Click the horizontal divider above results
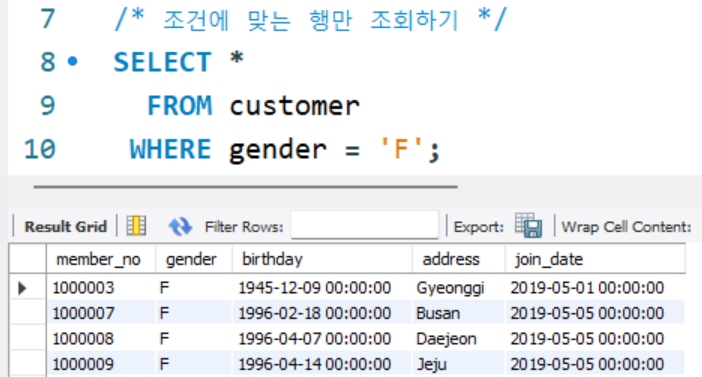 coord(245,187)
